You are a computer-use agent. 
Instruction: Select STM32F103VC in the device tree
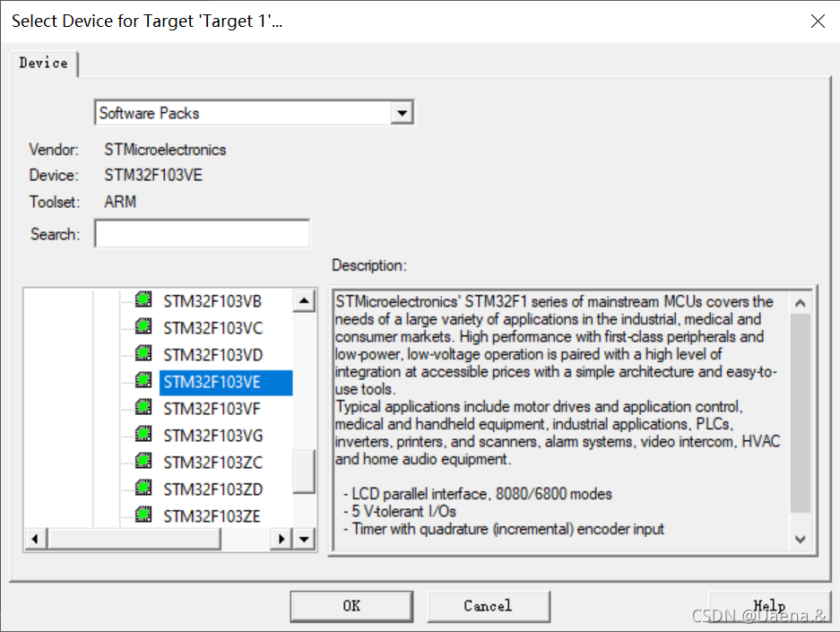coord(213,328)
